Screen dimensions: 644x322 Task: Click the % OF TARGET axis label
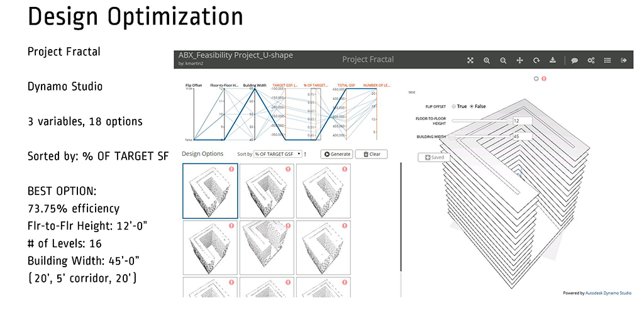316,86
